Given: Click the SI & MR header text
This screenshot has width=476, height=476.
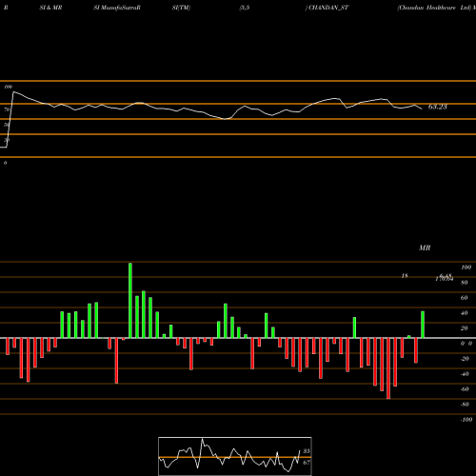Looking at the screenshot, I should coord(50,8).
